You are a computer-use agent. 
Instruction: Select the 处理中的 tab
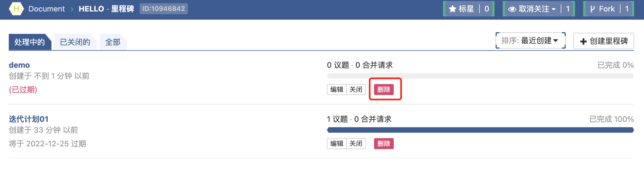[x=30, y=42]
